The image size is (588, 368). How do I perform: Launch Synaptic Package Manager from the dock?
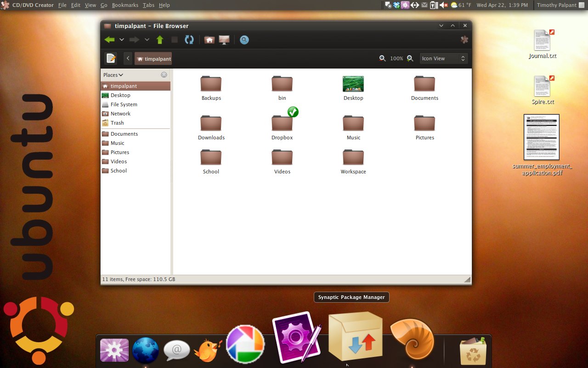coord(356,336)
